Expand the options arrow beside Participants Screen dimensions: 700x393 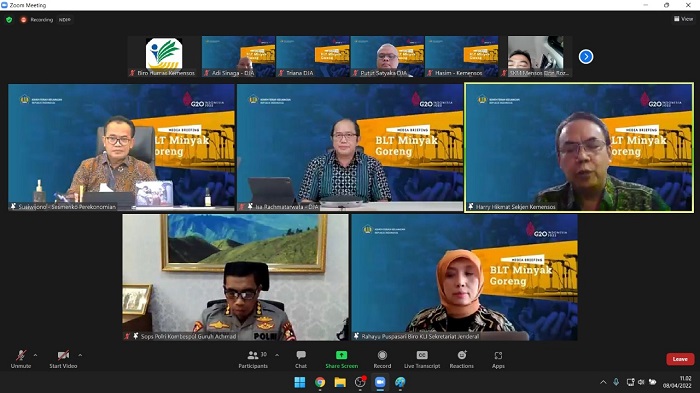[x=277, y=355]
